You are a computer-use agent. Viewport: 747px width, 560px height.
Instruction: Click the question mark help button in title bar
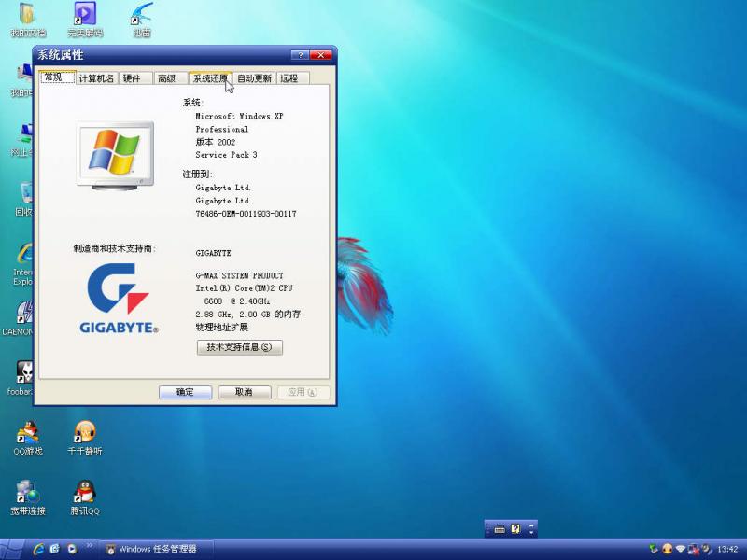(x=300, y=55)
